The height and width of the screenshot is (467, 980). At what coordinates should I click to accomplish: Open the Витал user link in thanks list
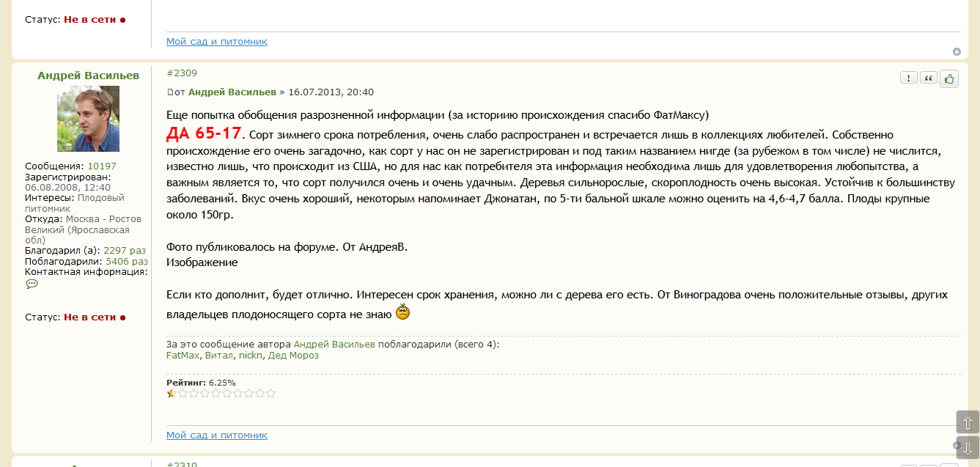pos(219,356)
